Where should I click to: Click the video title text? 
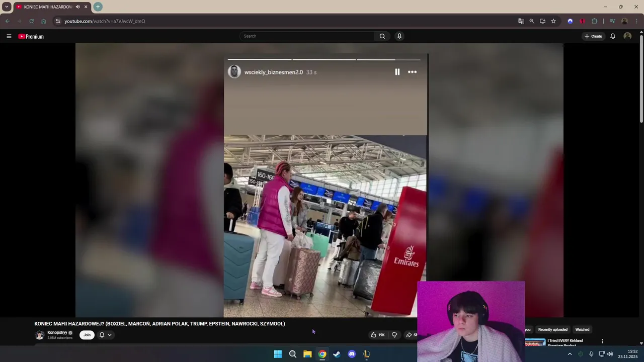159,324
